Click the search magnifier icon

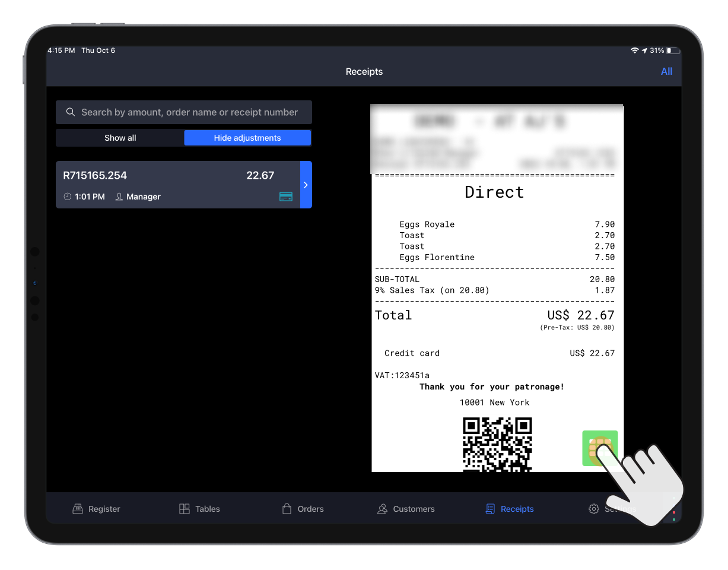click(71, 112)
